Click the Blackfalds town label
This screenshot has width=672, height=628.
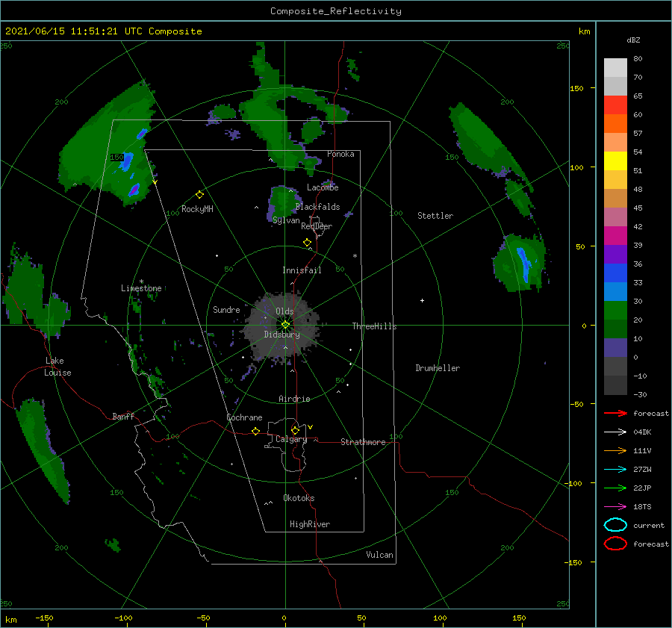(x=317, y=207)
